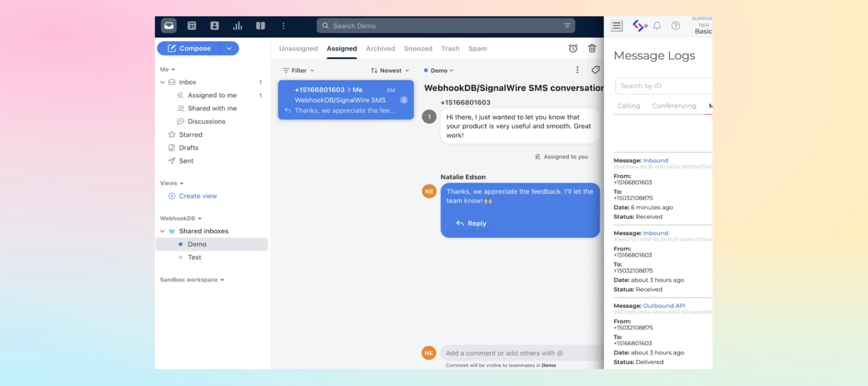This screenshot has width=868, height=386.
Task: Open the Conferencing tab in Message Logs
Action: (674, 106)
